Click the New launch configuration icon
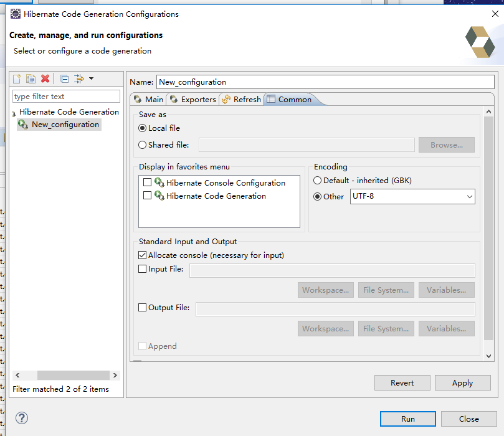 [x=17, y=78]
